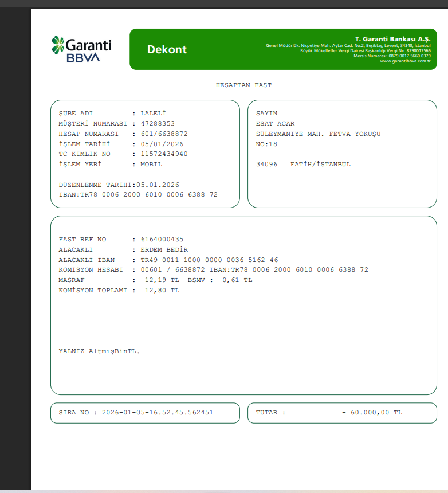Screen dimensions: 448x493
Task: Click the FAST REF NO label
Action: (82, 240)
